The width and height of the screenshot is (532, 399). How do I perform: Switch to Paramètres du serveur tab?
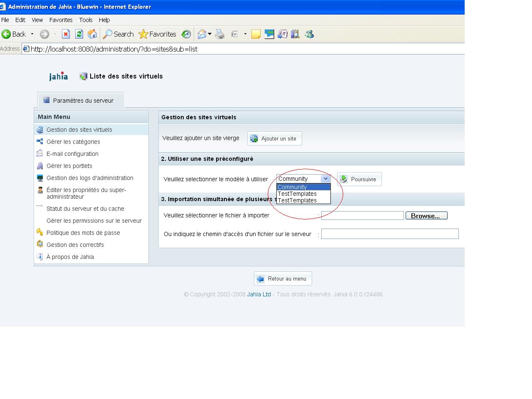(x=81, y=101)
